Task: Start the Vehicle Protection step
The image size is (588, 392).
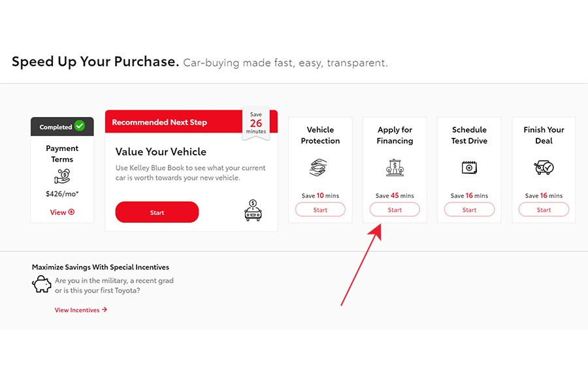Action: (x=320, y=210)
